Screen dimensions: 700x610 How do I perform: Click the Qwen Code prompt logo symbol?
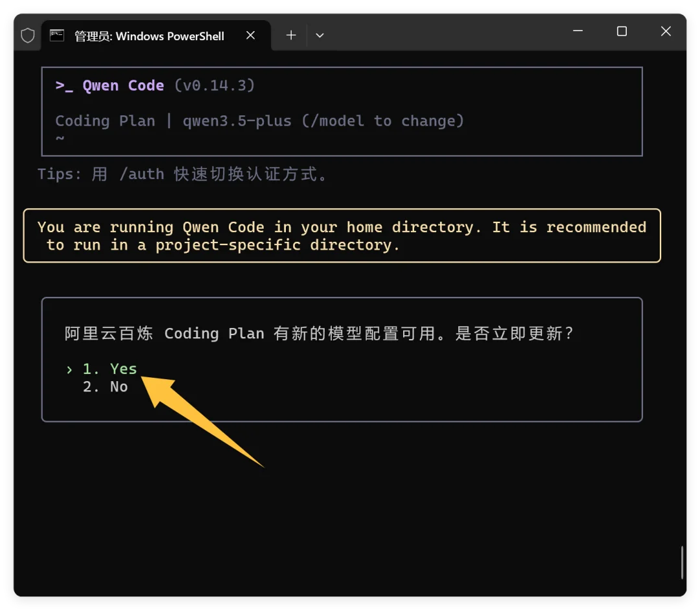(64, 86)
